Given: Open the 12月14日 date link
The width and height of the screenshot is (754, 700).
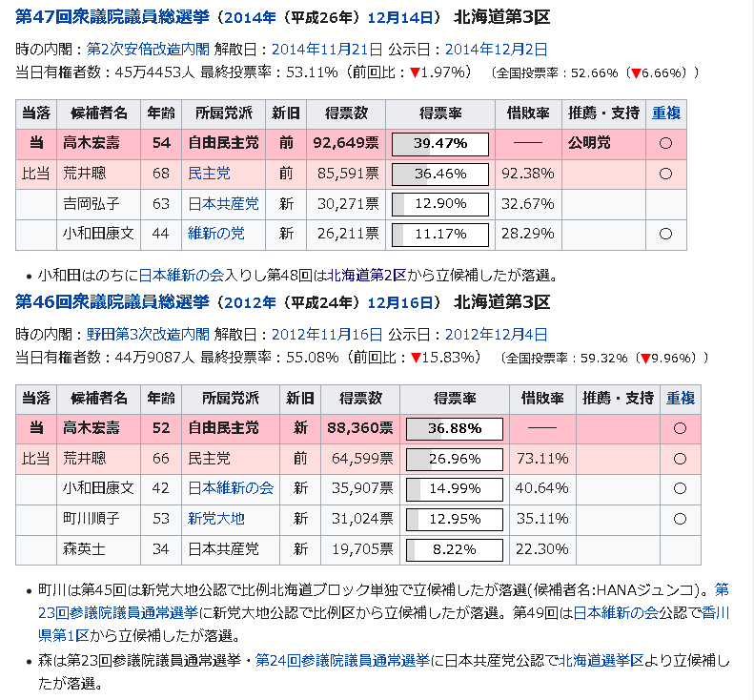Looking at the screenshot, I should [x=400, y=17].
